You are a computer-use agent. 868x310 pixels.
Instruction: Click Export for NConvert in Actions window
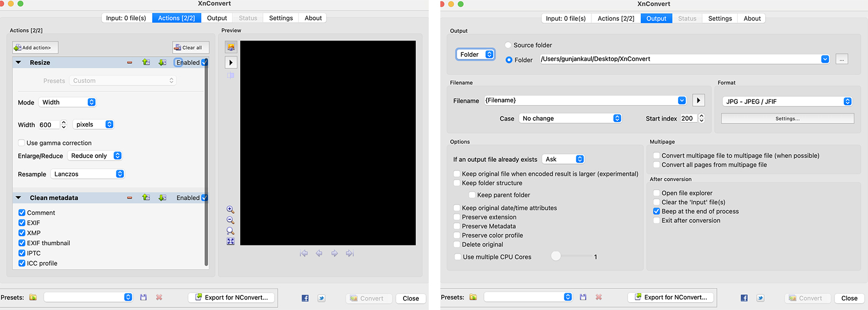pos(232,297)
